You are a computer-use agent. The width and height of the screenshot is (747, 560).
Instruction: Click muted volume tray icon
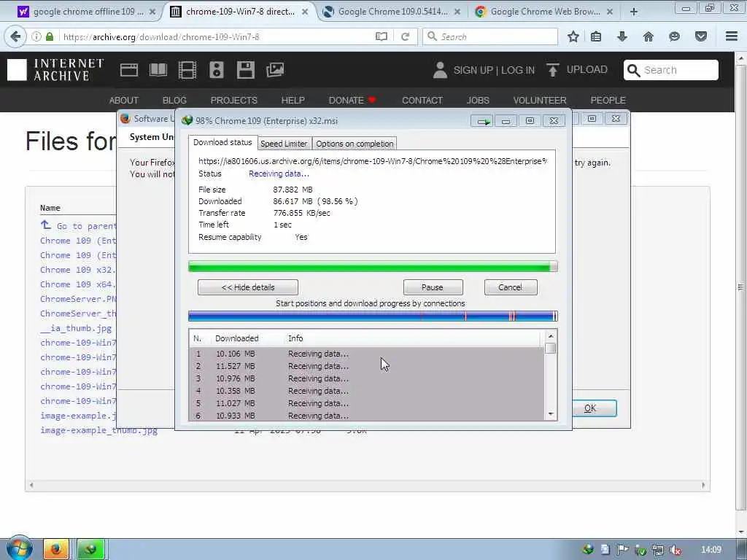click(675, 550)
